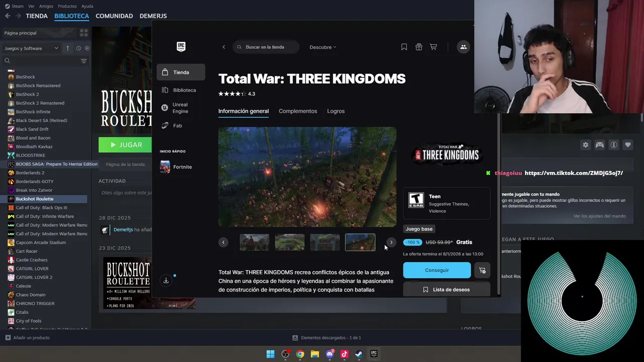644x362 pixels.
Task: Open the Epic shopping cart in header
Action: tap(433, 47)
